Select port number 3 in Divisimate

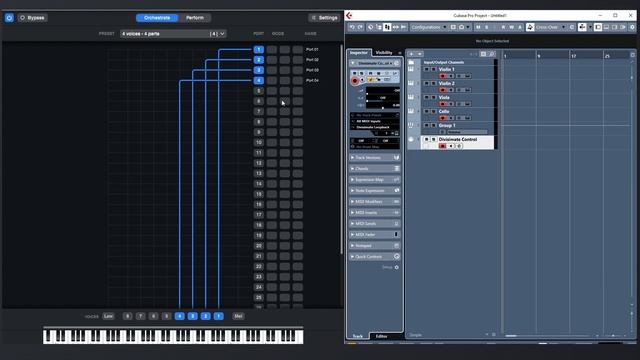[258, 70]
